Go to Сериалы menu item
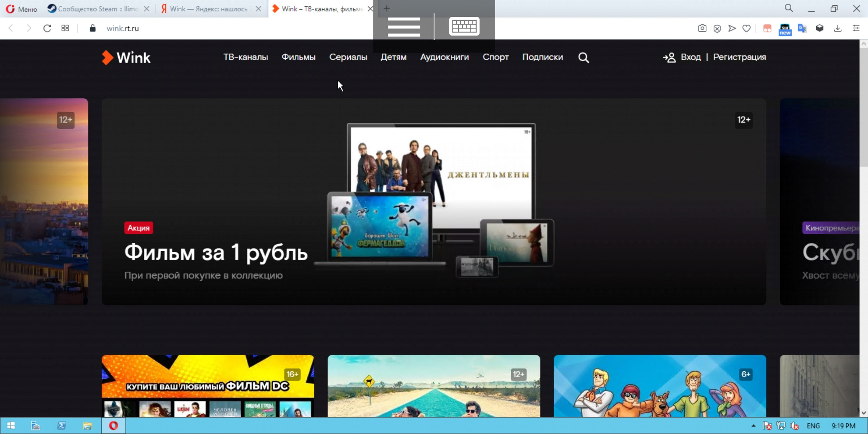 point(348,57)
